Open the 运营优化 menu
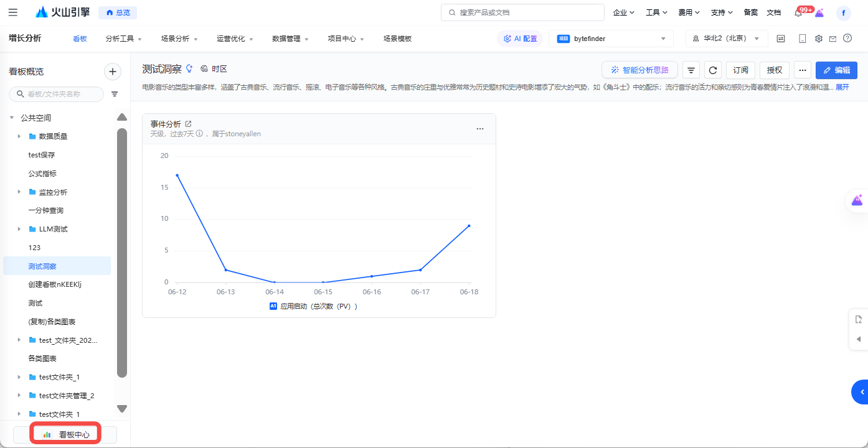This screenshot has width=868, height=448. pyautogui.click(x=235, y=39)
